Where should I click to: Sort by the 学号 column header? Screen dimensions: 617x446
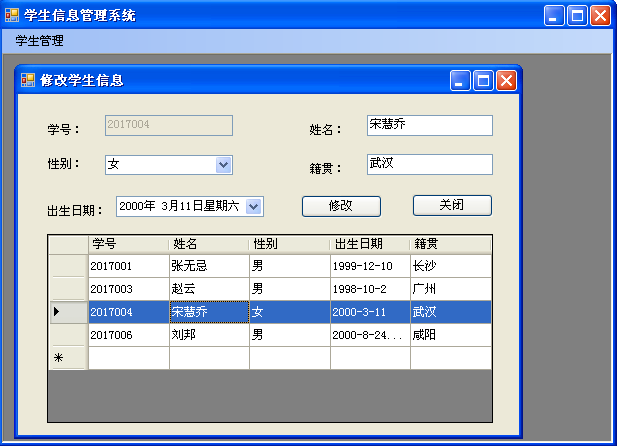click(128, 244)
